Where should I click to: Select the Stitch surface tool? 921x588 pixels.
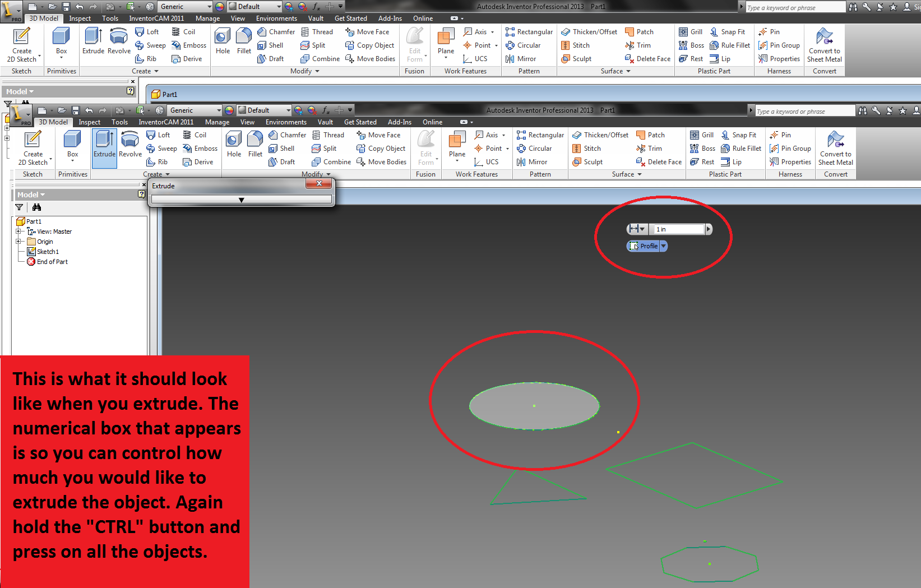point(587,148)
